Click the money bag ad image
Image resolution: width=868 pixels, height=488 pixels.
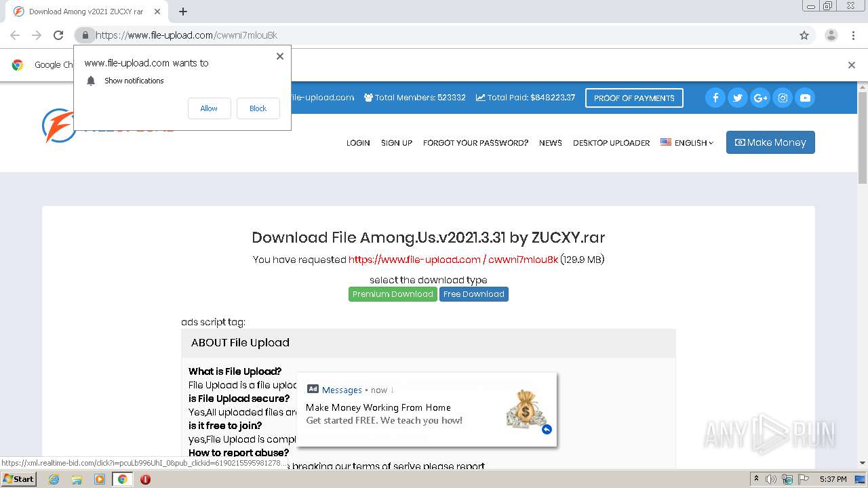[526, 409]
